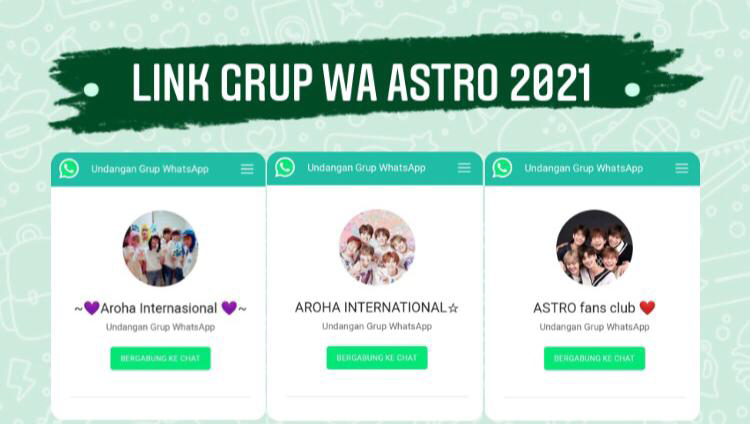Click the star symbol after AROHA INTERNATIONAL
The image size is (750, 424).
(453, 308)
